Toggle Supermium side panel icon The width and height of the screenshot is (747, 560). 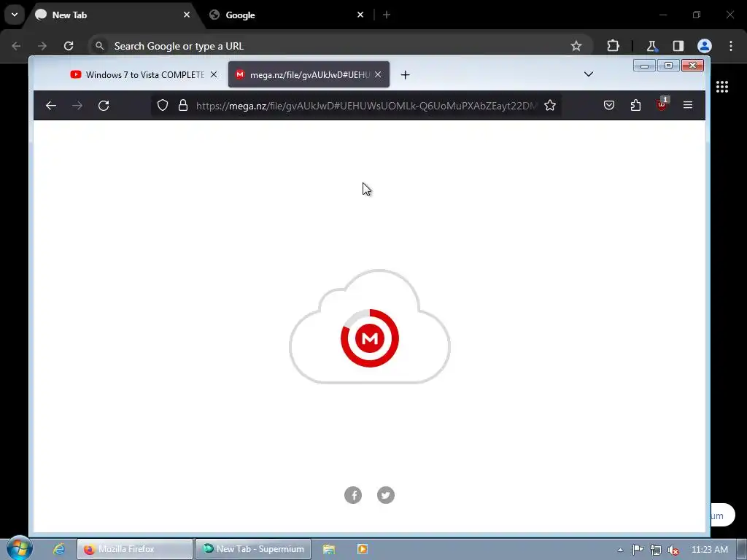678,46
